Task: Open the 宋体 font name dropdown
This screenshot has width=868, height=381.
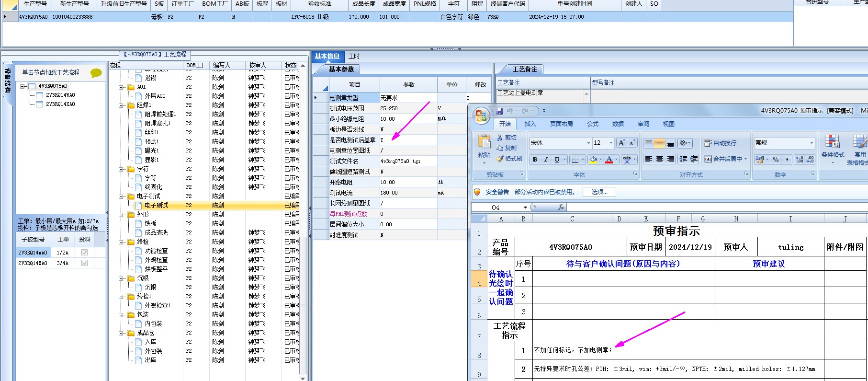Action: click(x=588, y=143)
